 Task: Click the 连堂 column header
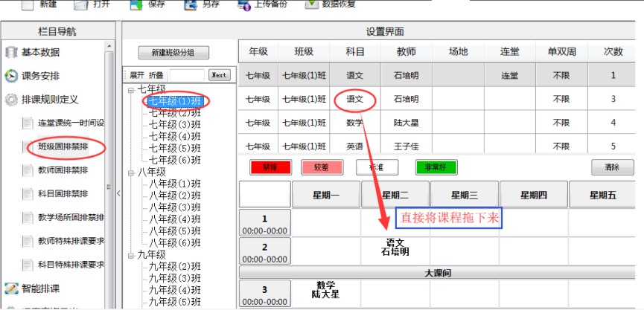tap(510, 52)
